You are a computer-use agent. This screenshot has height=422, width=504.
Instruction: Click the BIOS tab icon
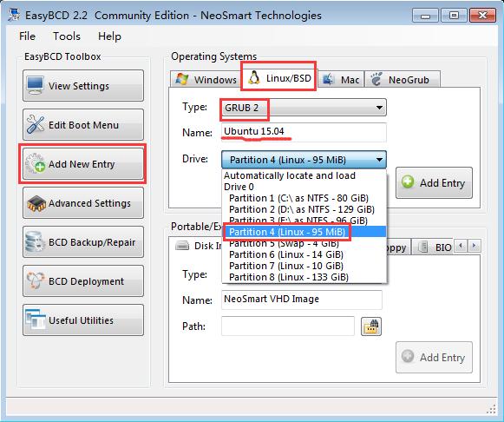(x=422, y=247)
